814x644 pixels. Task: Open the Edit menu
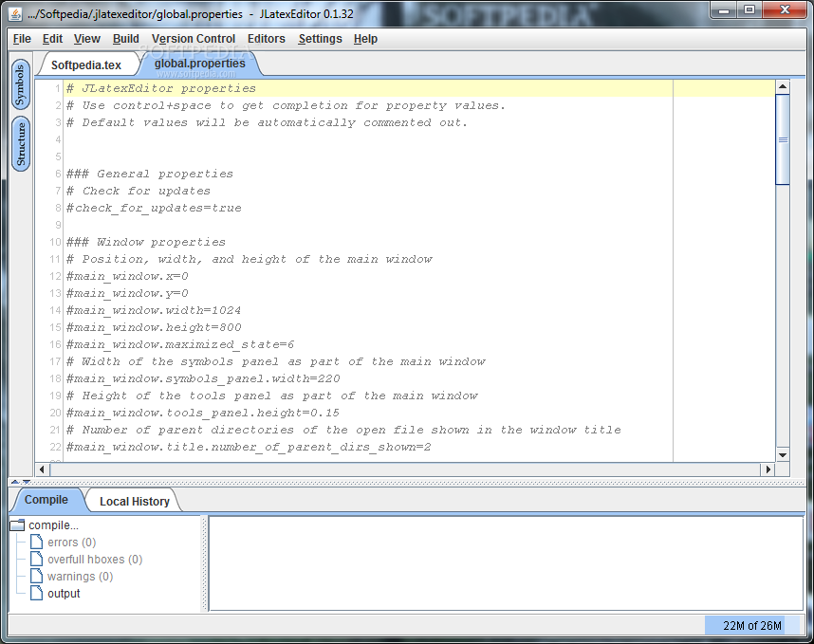click(x=52, y=39)
